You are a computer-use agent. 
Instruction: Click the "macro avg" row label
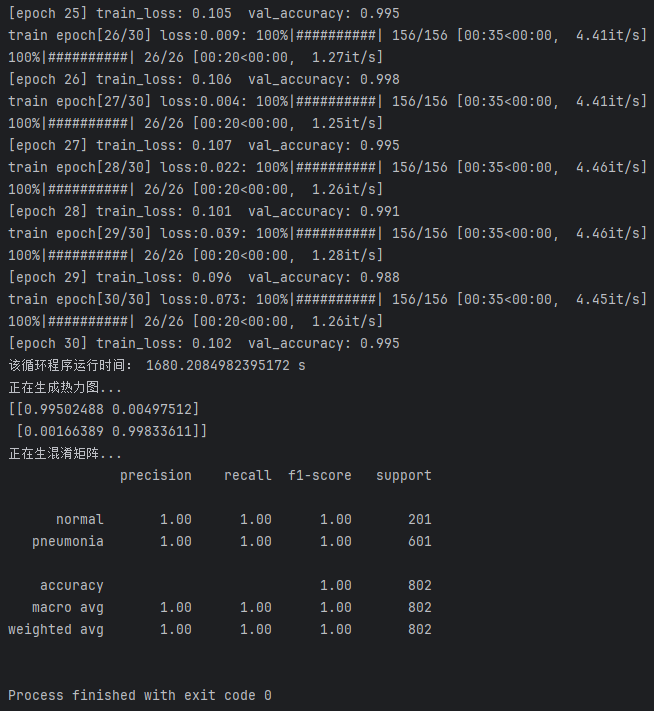(67, 607)
